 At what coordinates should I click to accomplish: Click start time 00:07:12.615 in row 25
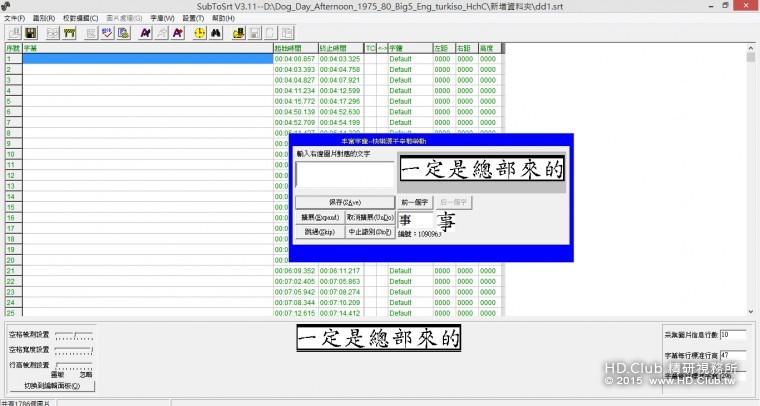295,313
